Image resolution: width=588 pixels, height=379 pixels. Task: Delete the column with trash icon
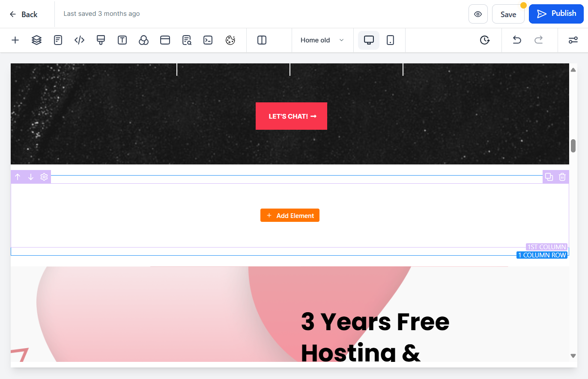562,176
